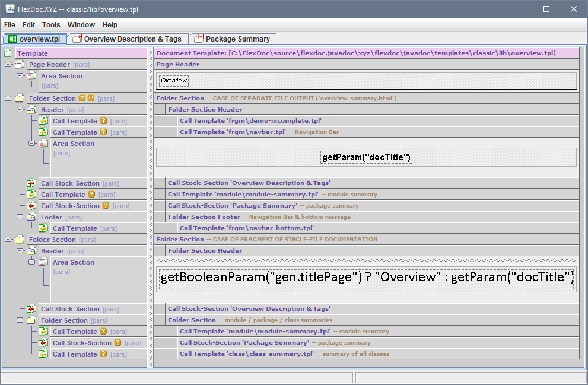588x385 pixels.
Task: Open the Tools menu
Action: (x=51, y=25)
